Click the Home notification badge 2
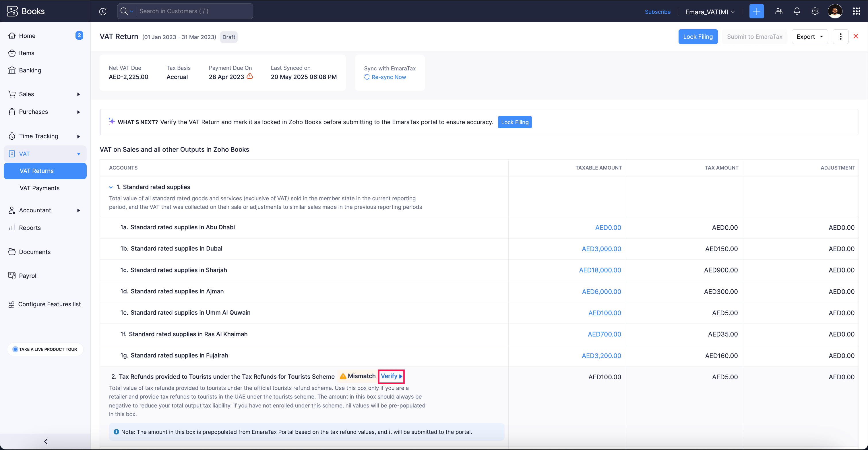This screenshot has width=868, height=450. (x=79, y=35)
